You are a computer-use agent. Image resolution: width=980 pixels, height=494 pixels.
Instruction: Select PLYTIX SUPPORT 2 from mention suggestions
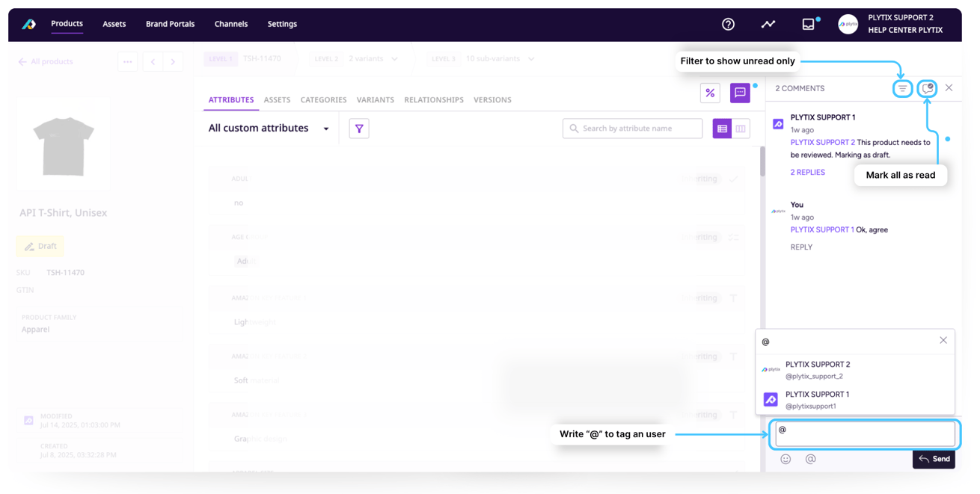(x=855, y=370)
